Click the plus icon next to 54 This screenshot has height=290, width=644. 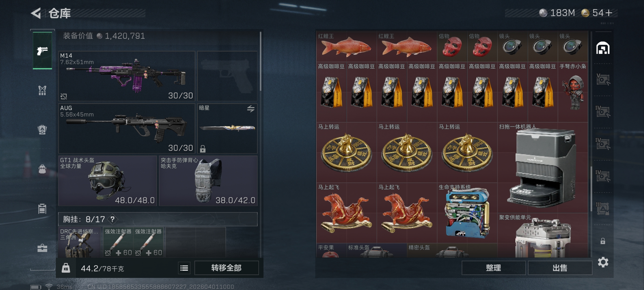tap(609, 13)
